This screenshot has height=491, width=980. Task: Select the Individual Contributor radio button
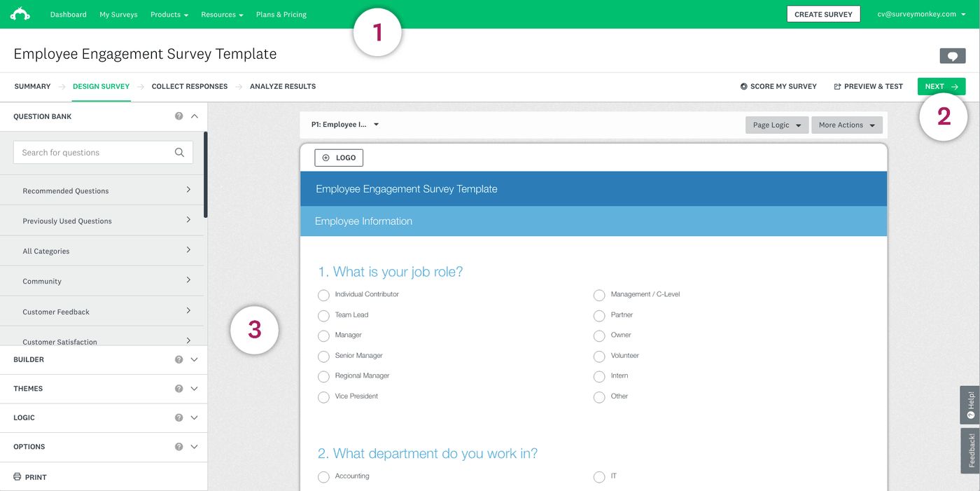point(323,295)
